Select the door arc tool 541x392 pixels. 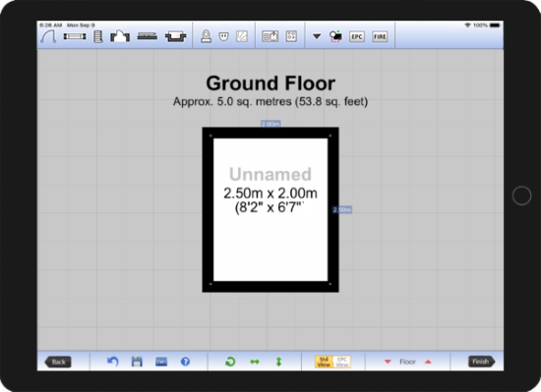(48, 36)
